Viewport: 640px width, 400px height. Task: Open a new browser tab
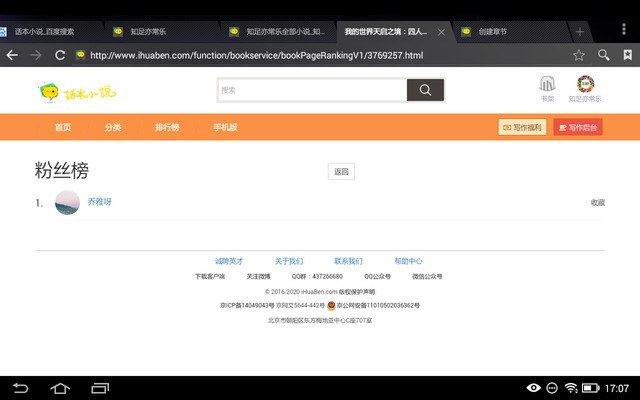pos(580,31)
